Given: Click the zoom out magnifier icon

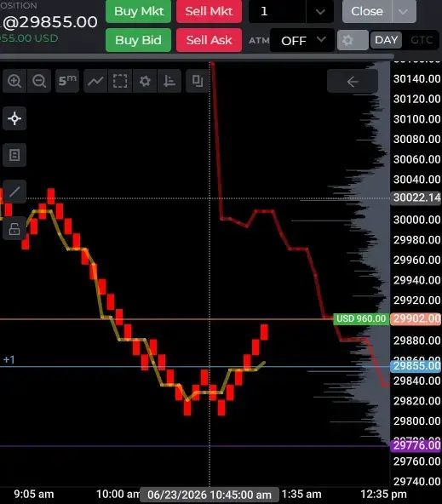Looking at the screenshot, I should 39,81.
